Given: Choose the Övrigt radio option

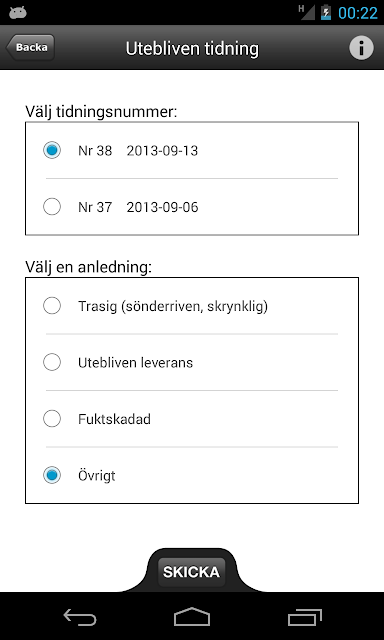Looking at the screenshot, I should coord(52,475).
